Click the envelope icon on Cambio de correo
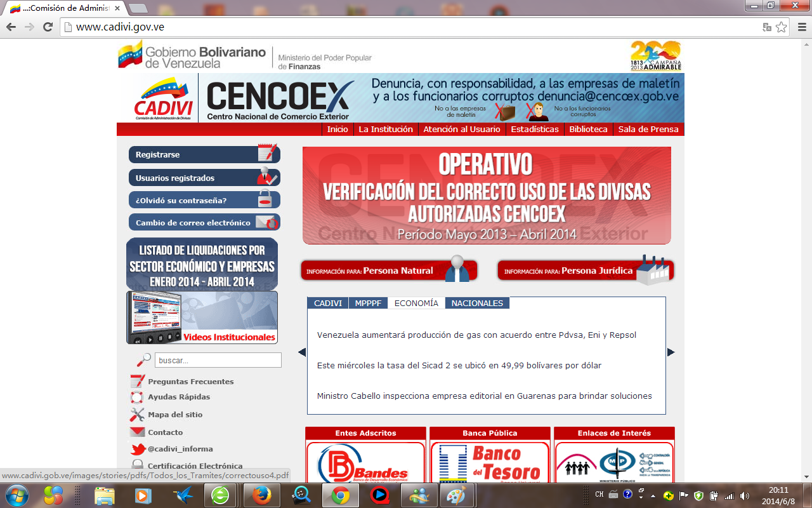The width and height of the screenshot is (812, 508). click(x=266, y=222)
